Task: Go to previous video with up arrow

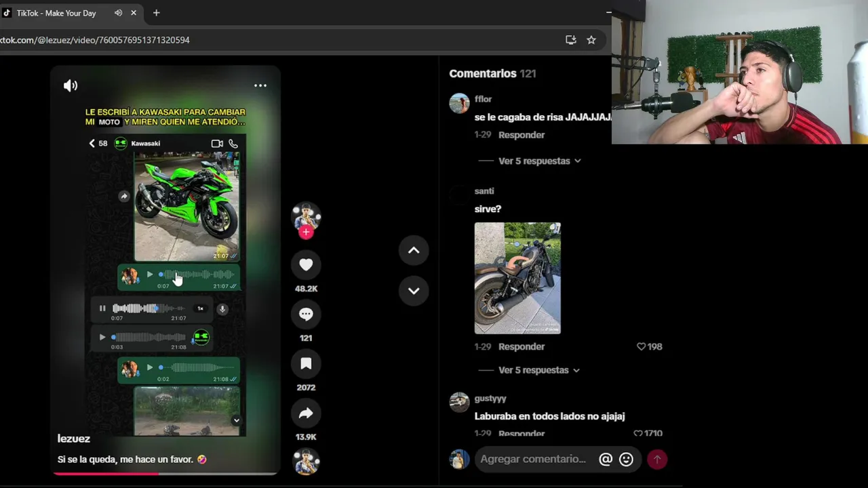Action: pos(414,250)
